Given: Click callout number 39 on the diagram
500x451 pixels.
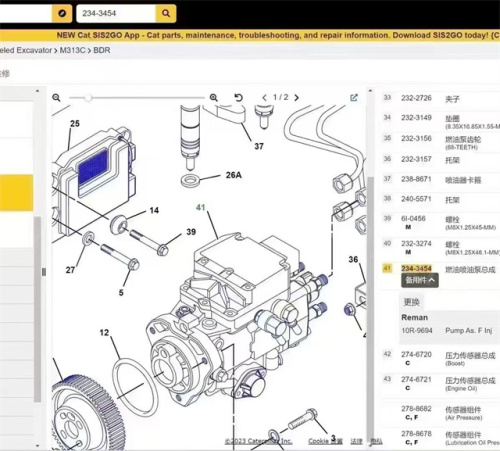Looking at the screenshot, I should 191,232.
